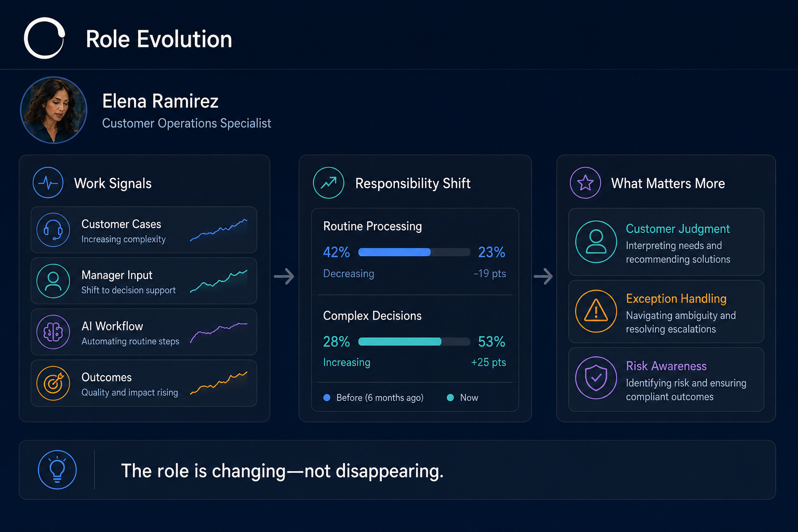The height and width of the screenshot is (532, 798).
Task: Click the Customer Cases headset icon
Action: [53, 230]
